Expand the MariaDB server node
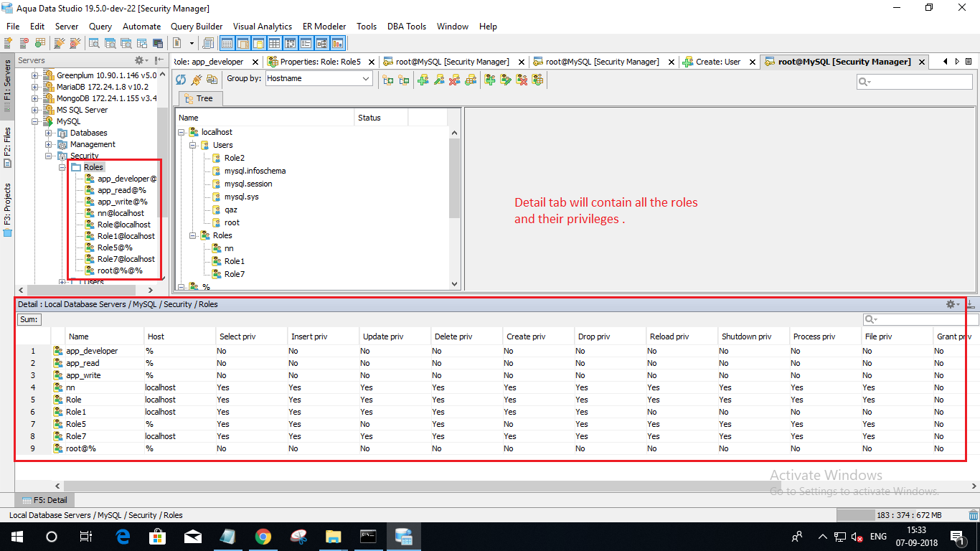 [34, 87]
